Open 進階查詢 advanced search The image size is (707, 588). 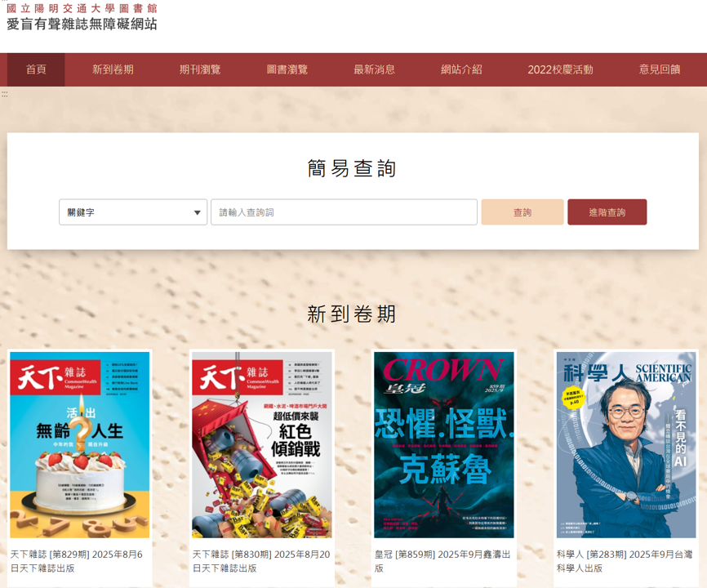coord(607,212)
